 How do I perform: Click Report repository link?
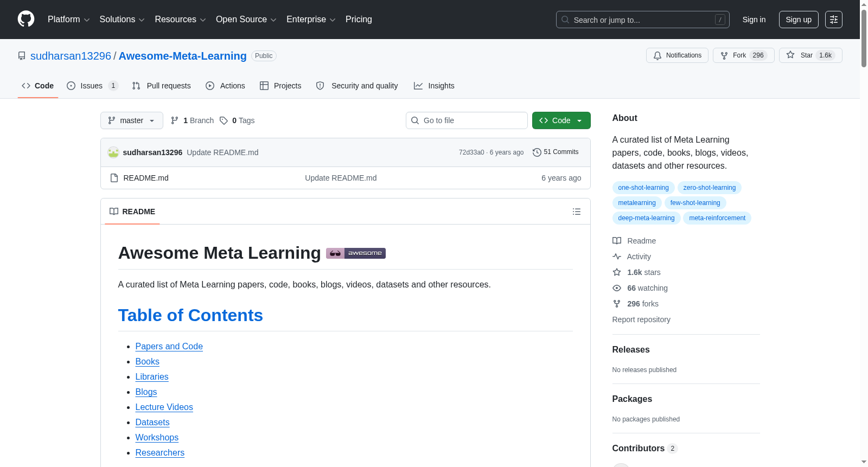pos(641,319)
